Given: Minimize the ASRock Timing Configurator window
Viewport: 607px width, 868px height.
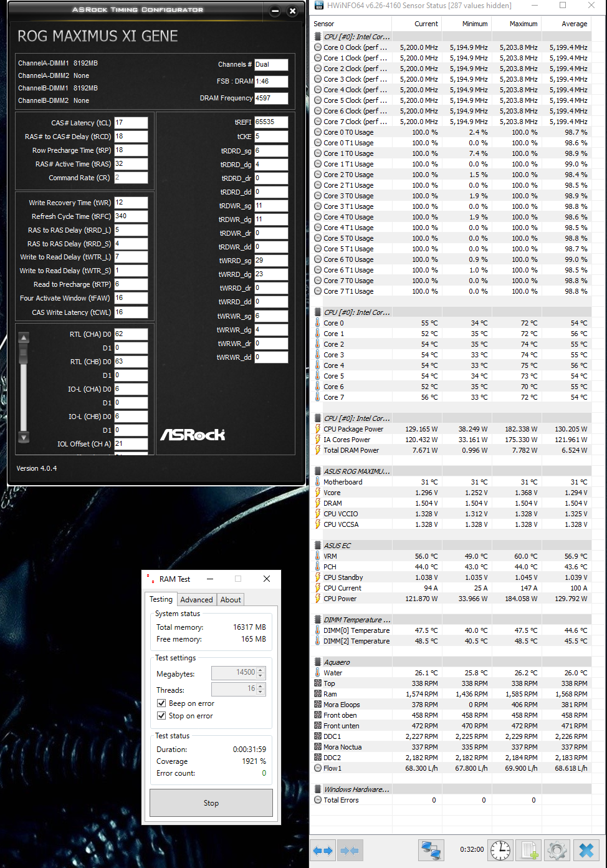Looking at the screenshot, I should point(275,11).
